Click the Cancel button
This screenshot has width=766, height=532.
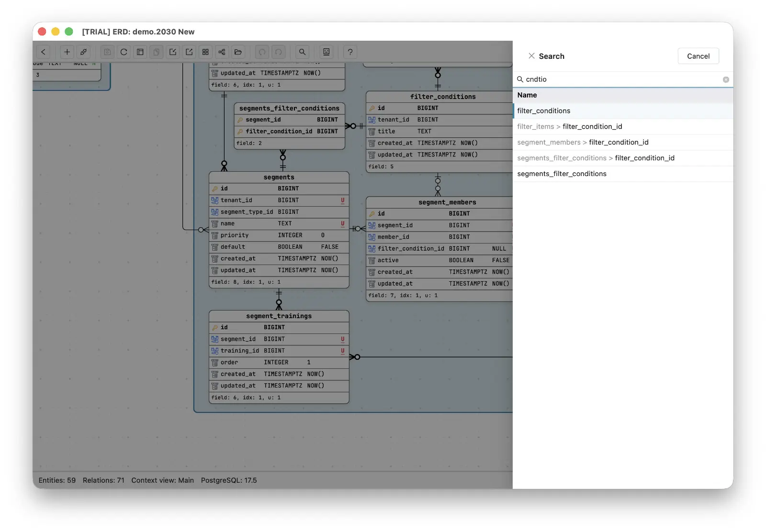point(698,56)
